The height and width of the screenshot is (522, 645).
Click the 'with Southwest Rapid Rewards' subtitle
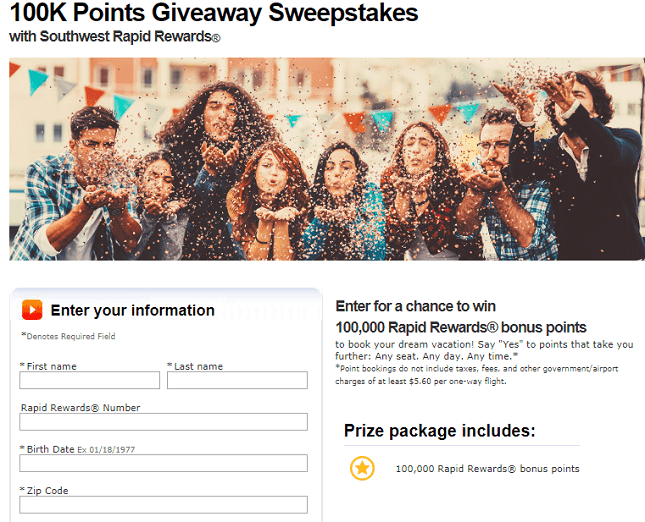click(x=115, y=37)
